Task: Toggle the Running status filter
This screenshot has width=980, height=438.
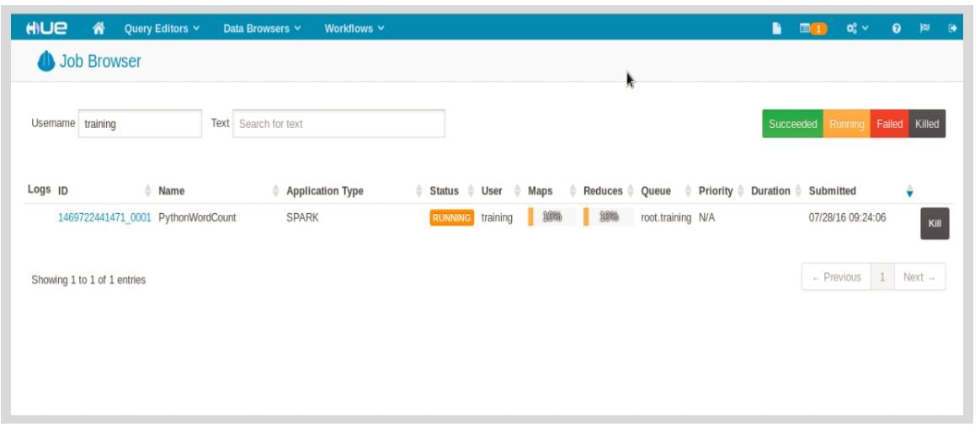Action: [846, 124]
